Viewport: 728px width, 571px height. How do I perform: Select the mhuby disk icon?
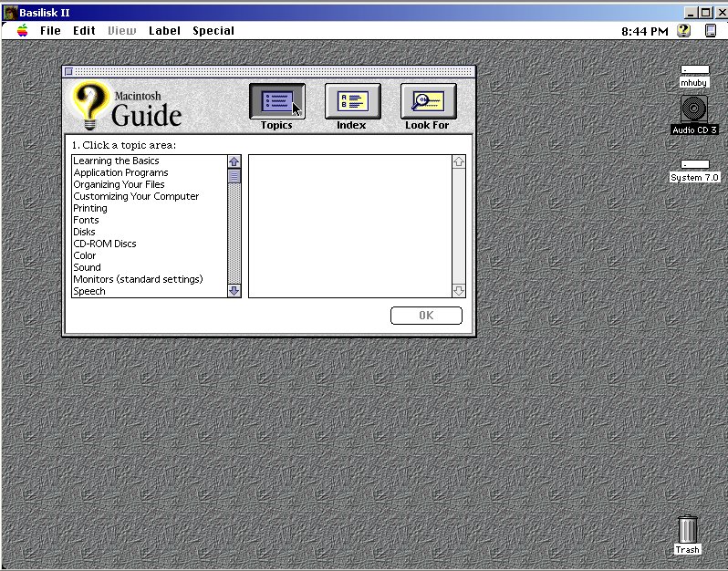(694, 70)
